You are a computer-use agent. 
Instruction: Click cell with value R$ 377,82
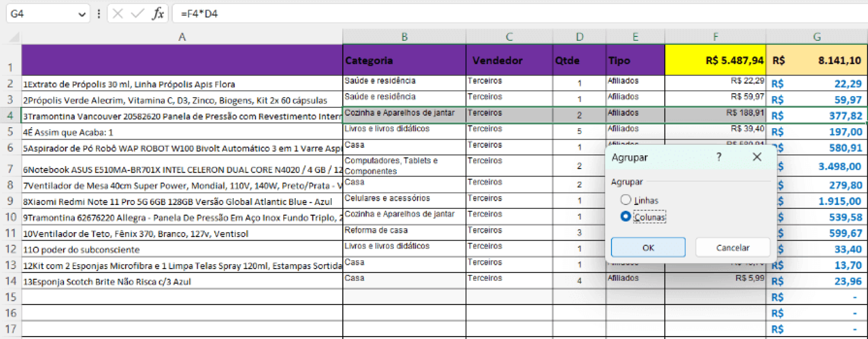(816, 116)
